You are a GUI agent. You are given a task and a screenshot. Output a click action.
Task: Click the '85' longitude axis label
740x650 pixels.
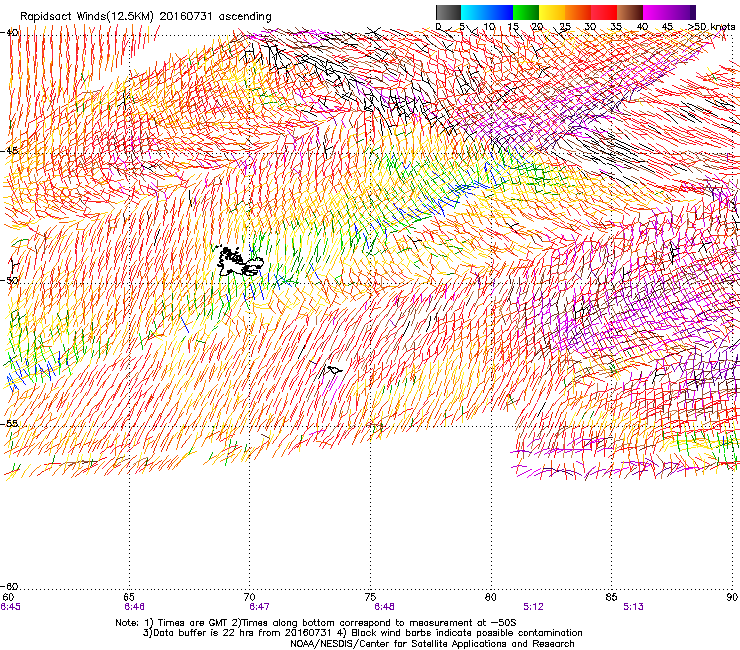[x=611, y=597]
